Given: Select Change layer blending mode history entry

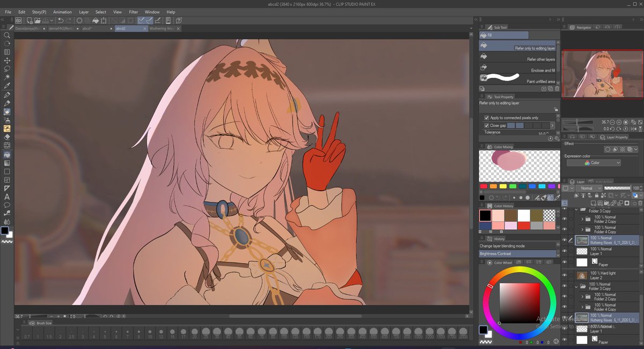Looking at the screenshot, I should (x=518, y=246).
